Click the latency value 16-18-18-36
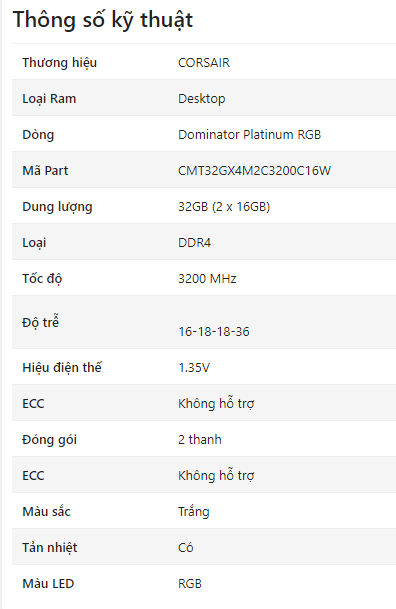The width and height of the screenshot is (396, 609). [214, 332]
